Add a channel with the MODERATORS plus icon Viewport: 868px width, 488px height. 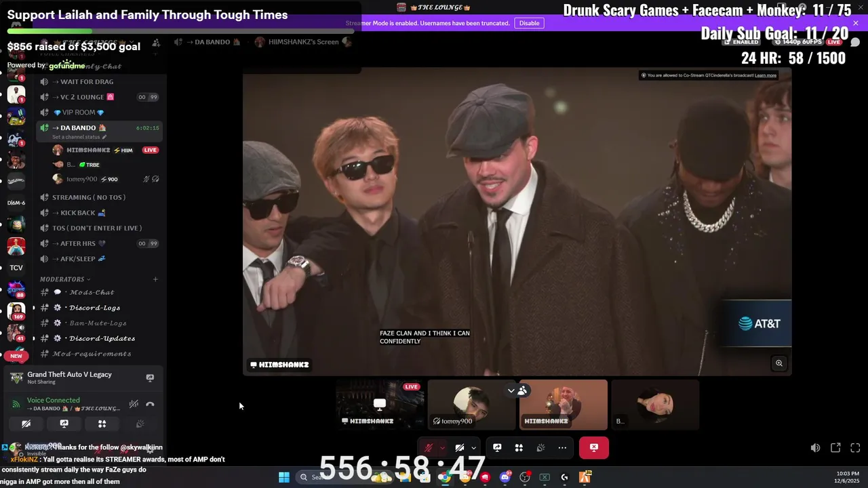155,279
